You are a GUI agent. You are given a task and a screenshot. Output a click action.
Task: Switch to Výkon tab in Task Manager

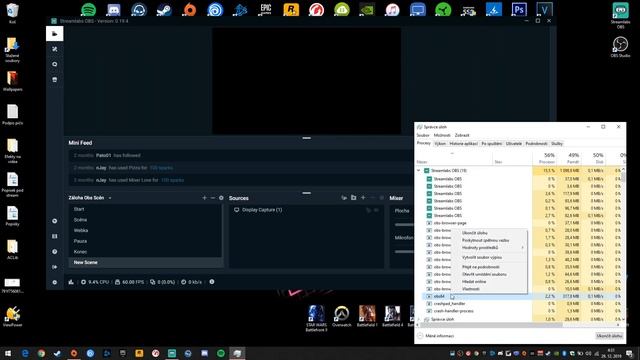[x=440, y=144]
